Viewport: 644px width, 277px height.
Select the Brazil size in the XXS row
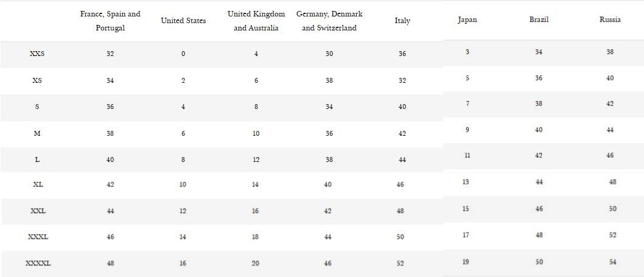point(539,52)
